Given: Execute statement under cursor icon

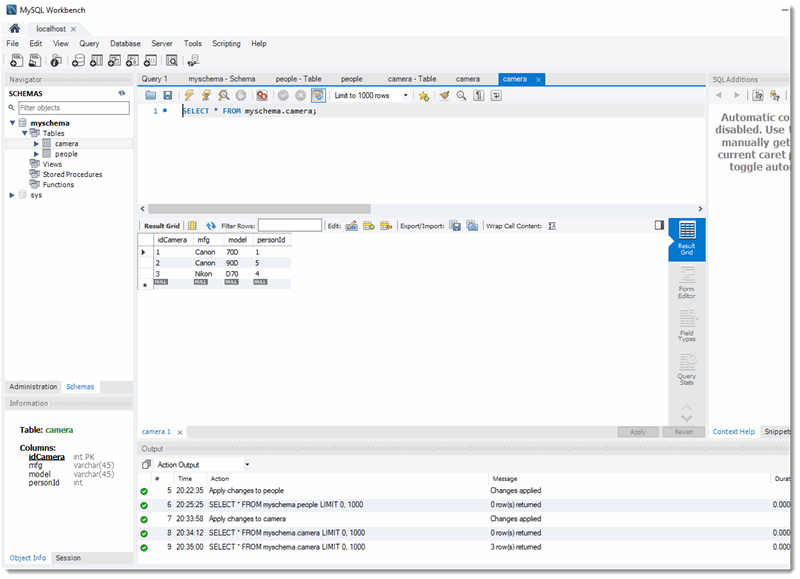Looking at the screenshot, I should tap(206, 95).
